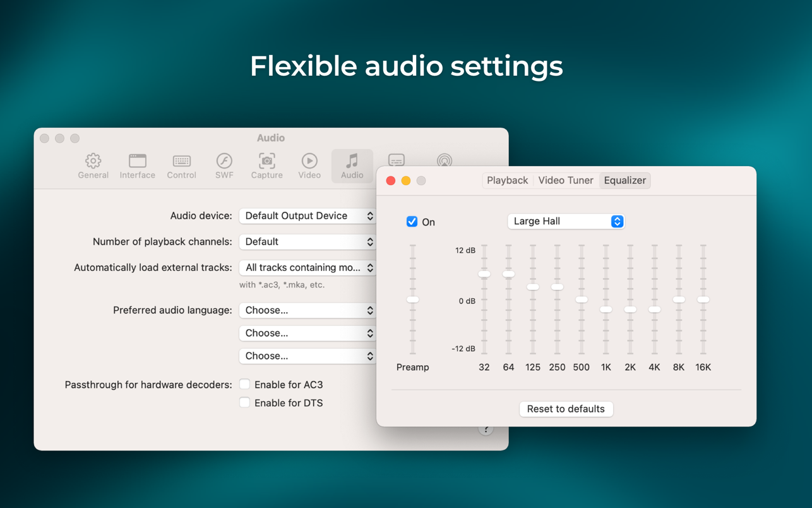Click the Preamp slider handle
812x508 pixels.
(x=413, y=299)
